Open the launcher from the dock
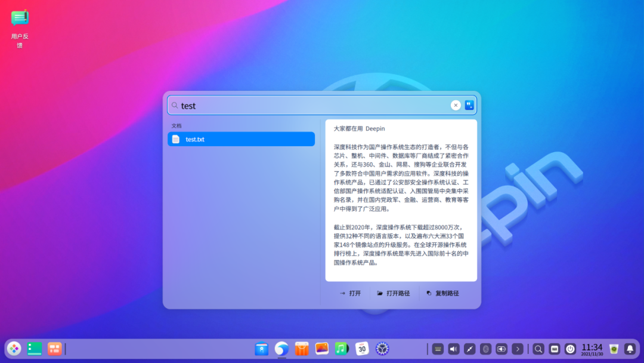 click(x=14, y=349)
